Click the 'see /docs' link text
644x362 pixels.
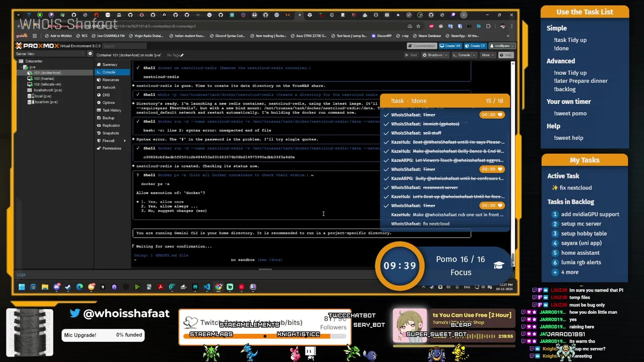point(270,260)
